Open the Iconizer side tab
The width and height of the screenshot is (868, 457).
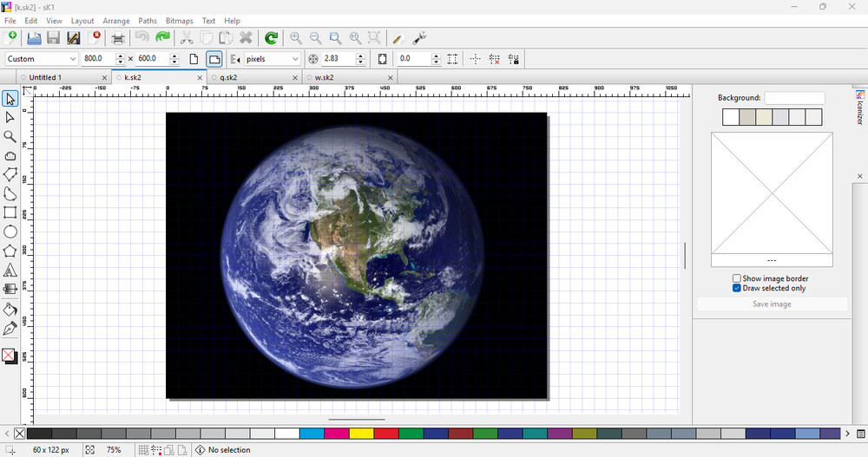[859, 108]
